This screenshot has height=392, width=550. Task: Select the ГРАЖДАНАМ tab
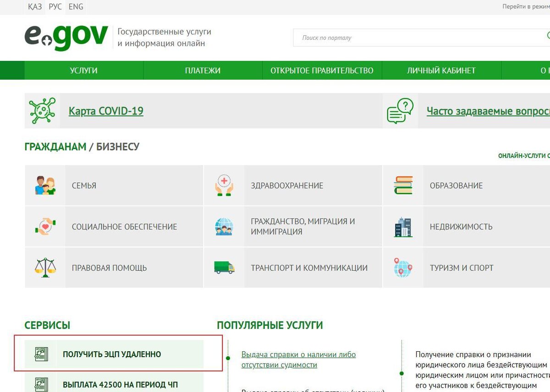click(55, 147)
